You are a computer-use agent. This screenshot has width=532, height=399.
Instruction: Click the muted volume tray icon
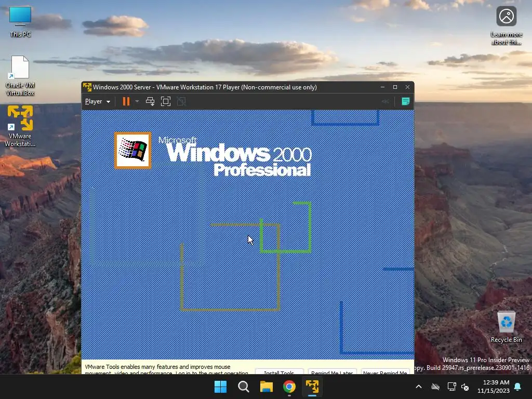point(465,387)
